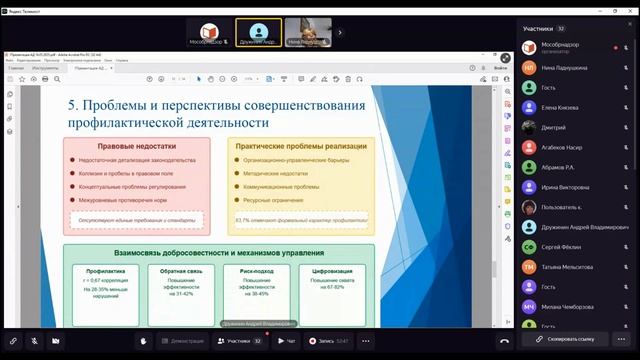Open the Редактирование menu in Acrobat
Image resolution: width=640 pixels, height=360 pixels.
click(x=28, y=60)
